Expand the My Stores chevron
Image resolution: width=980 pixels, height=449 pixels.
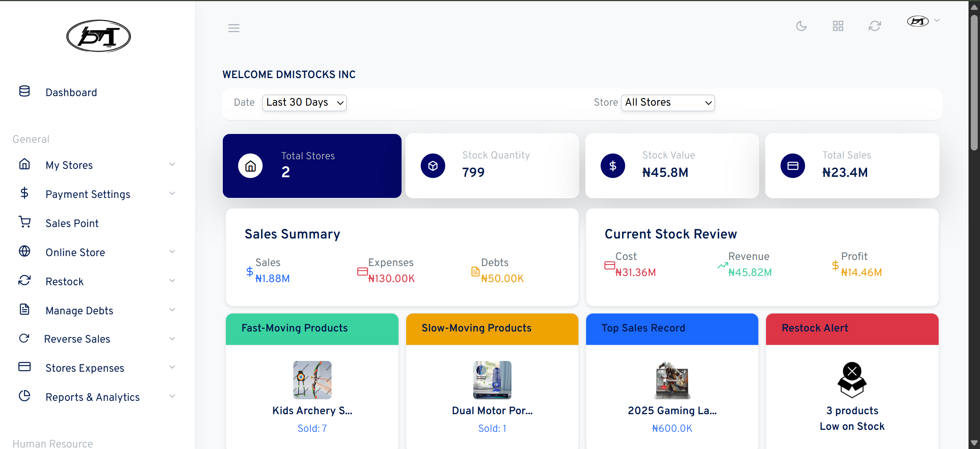(173, 164)
